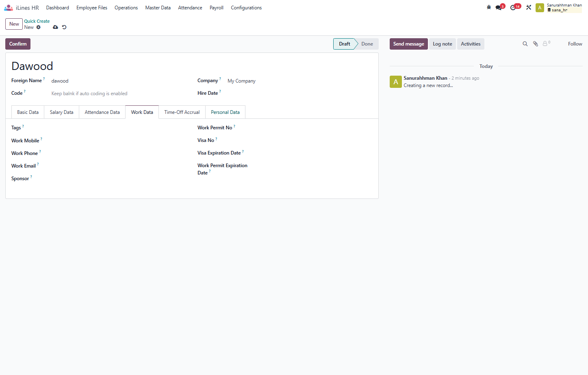The image size is (588, 375).
Task: Switch to the Attendance Data tab
Action: [x=102, y=112]
